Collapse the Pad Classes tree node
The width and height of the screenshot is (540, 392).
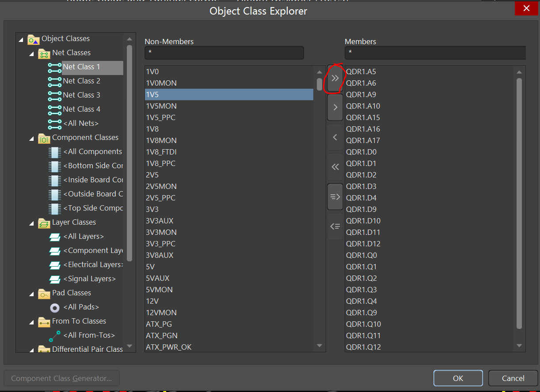tap(32, 294)
